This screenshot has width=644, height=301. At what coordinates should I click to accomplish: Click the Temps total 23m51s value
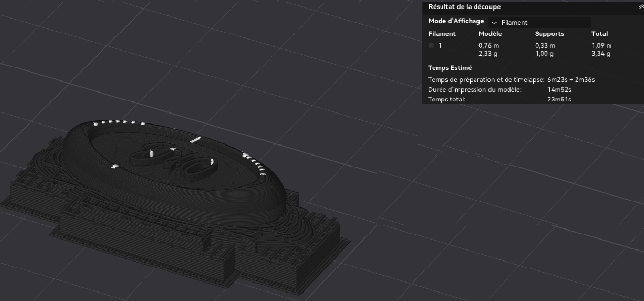point(559,100)
